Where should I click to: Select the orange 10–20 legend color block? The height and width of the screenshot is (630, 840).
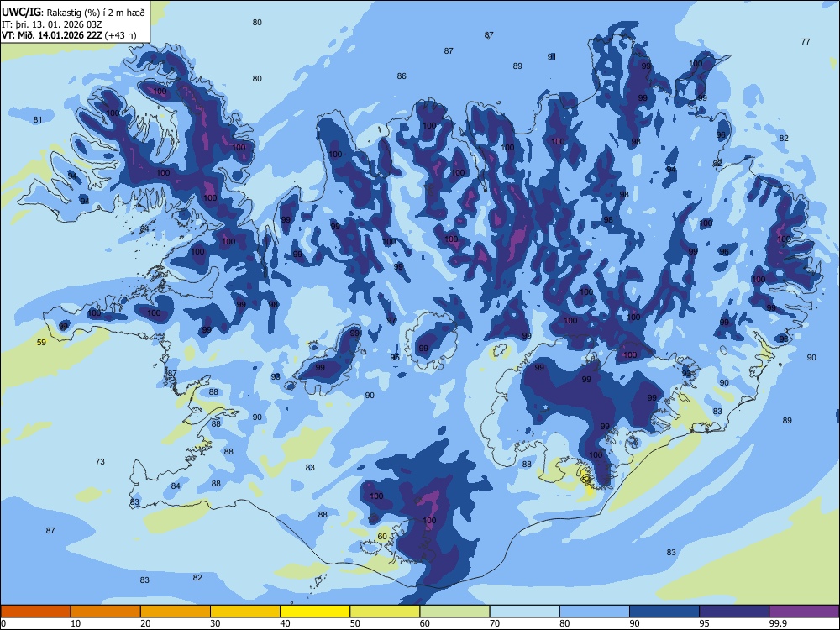tap(106, 612)
